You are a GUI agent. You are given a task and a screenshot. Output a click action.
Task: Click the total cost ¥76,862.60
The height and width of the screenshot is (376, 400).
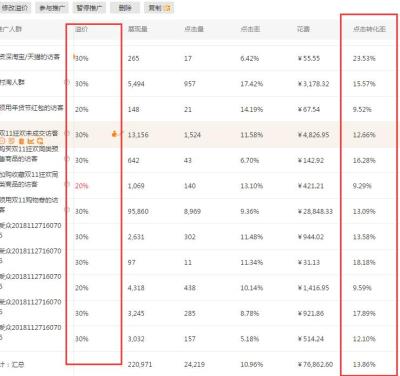(x=315, y=364)
